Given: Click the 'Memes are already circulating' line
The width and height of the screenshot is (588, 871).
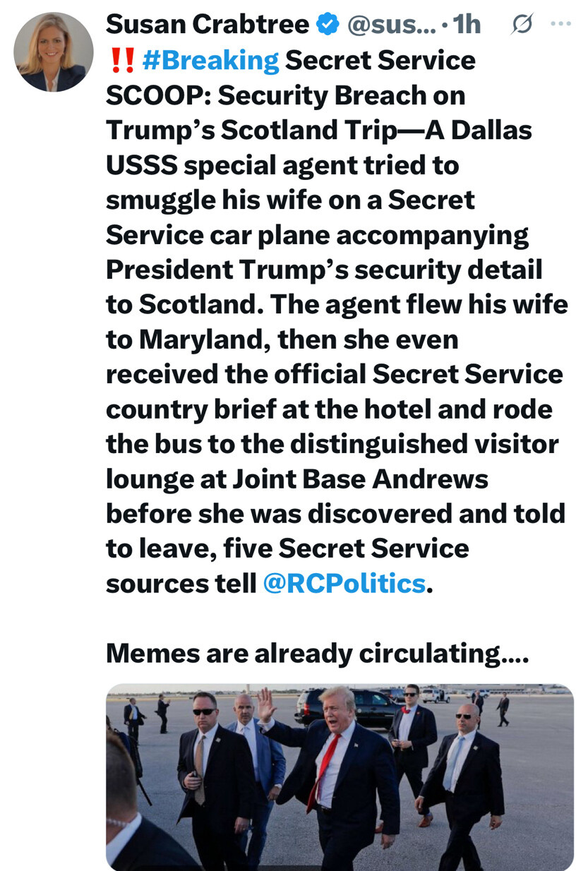Looking at the screenshot, I should pyautogui.click(x=317, y=653).
